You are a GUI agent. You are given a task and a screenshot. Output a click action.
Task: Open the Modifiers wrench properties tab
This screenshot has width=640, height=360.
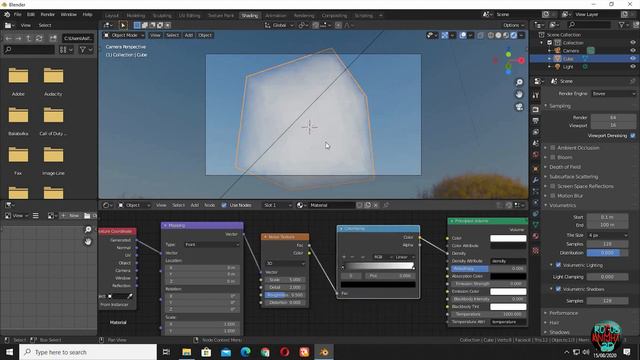point(536,180)
